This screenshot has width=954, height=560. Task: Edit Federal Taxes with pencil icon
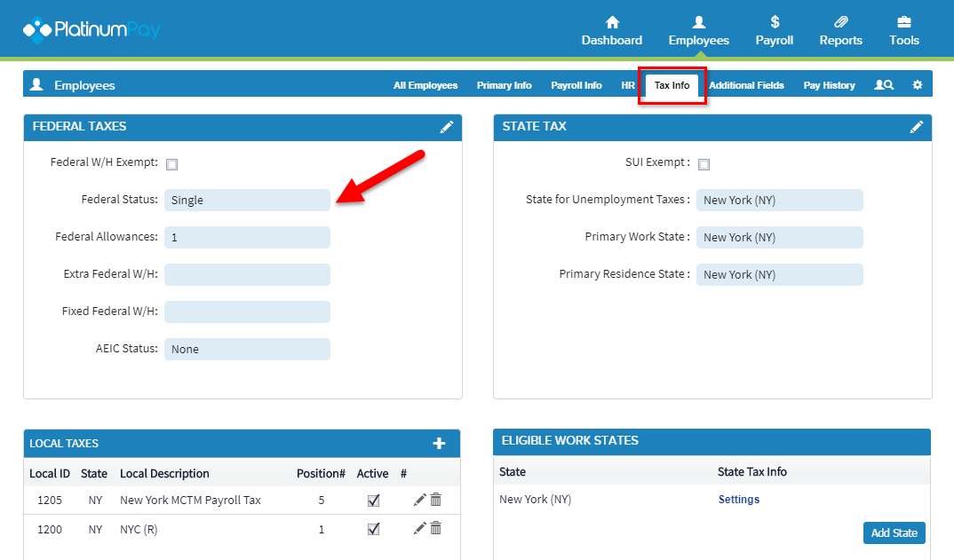pyautogui.click(x=447, y=127)
